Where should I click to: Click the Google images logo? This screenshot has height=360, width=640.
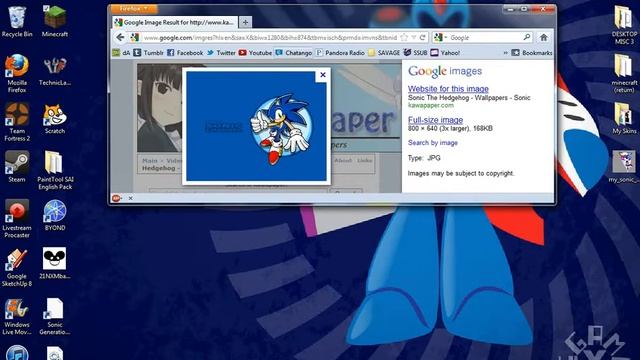coord(445,71)
